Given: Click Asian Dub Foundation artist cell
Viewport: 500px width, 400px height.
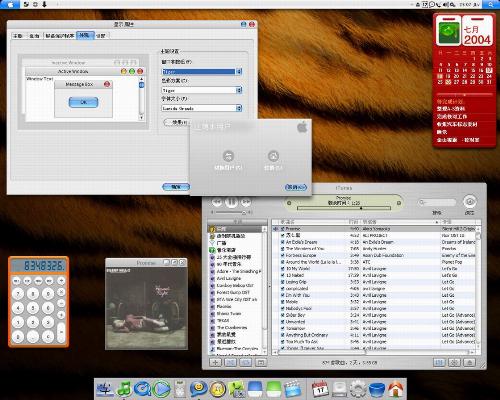Looking at the screenshot, I should [x=383, y=255].
